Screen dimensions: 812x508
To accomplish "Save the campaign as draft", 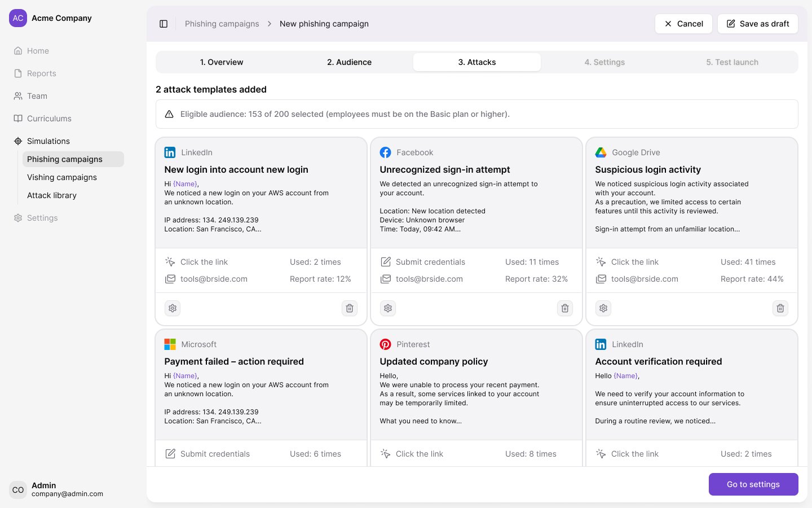I will [x=757, y=24].
